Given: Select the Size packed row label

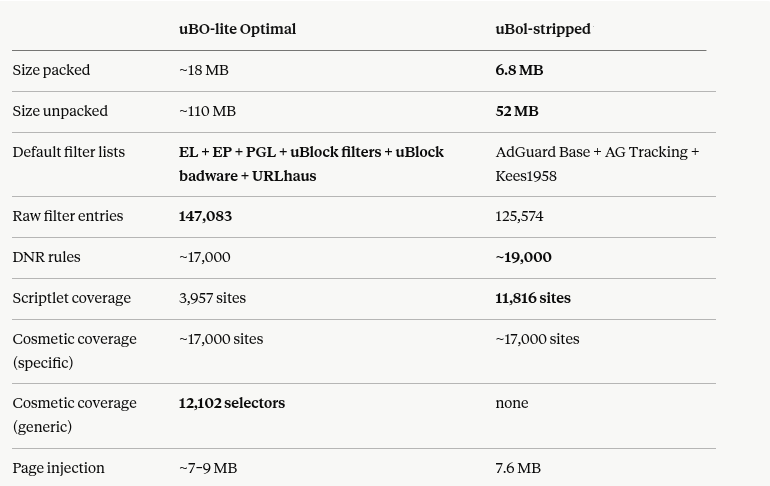Looking at the screenshot, I should click(51, 70).
